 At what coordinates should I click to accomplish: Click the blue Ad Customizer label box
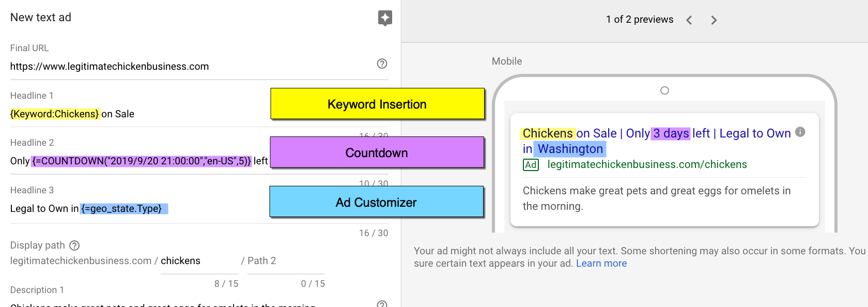376,202
